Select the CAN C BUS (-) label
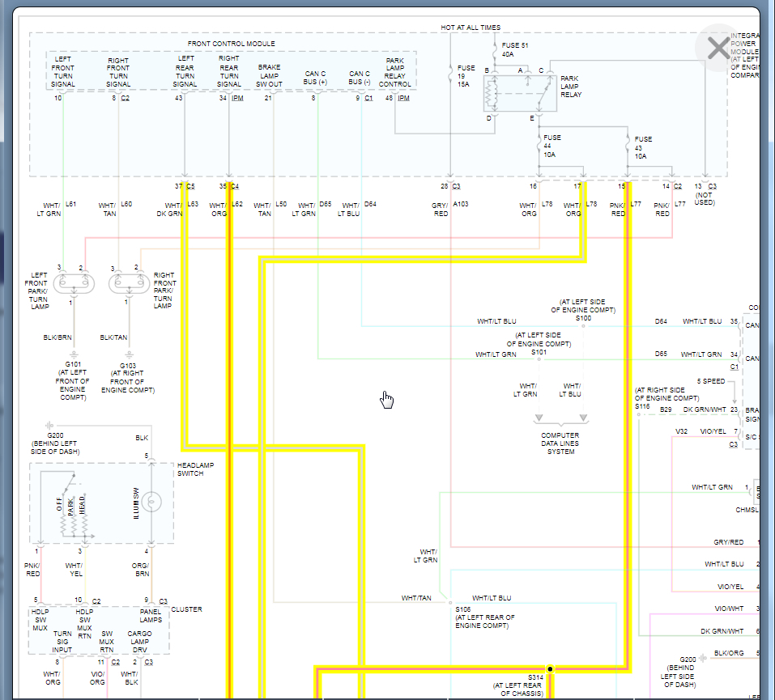Screen dimensions: 775x700 point(360,78)
